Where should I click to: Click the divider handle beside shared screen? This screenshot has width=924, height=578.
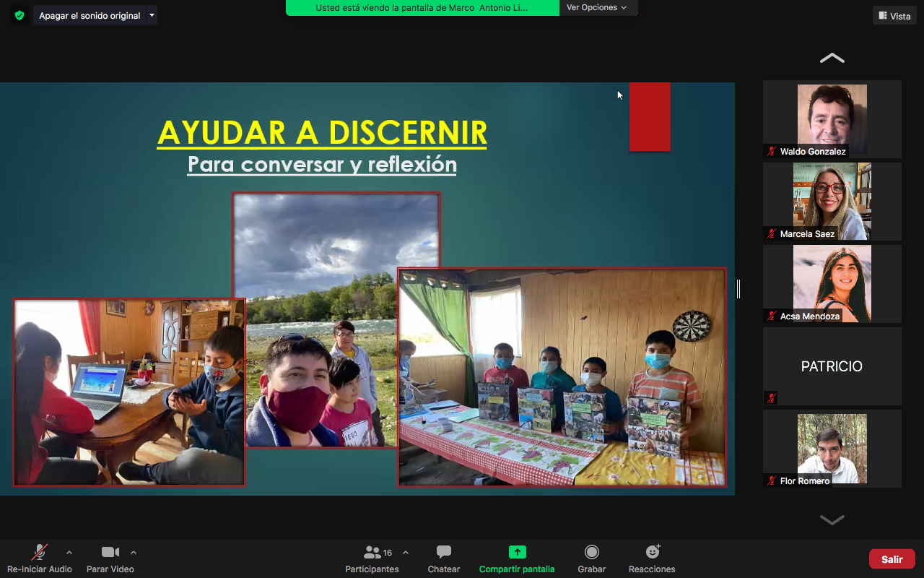click(x=738, y=289)
